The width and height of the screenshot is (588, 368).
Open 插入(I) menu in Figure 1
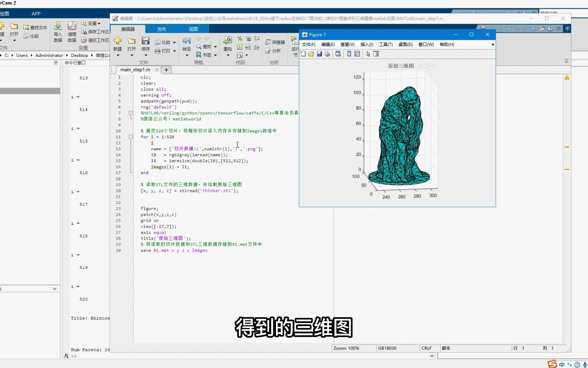pos(367,44)
